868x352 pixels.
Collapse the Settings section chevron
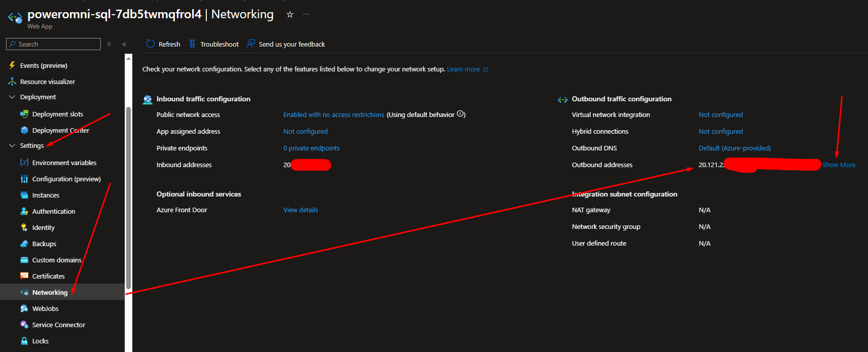click(x=12, y=145)
